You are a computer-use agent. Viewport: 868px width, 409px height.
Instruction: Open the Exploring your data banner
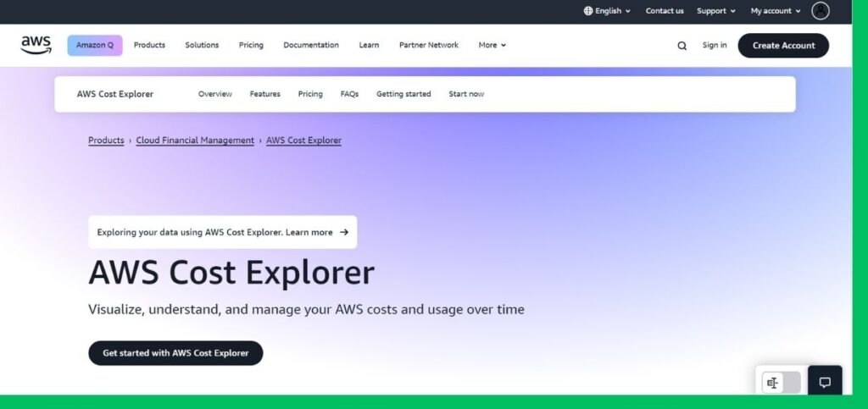pos(223,232)
